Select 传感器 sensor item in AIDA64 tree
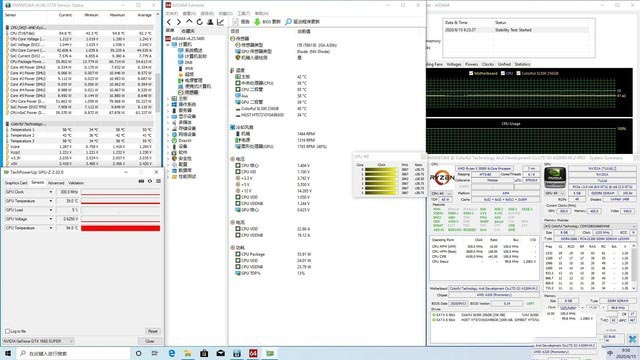The height and width of the screenshot is (360, 640). point(188,93)
